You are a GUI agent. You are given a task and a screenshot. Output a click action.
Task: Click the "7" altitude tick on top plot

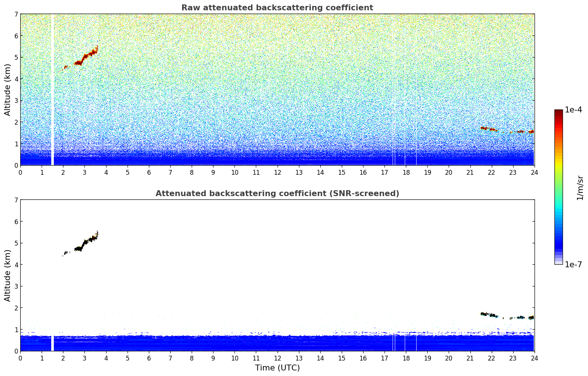[16, 14]
